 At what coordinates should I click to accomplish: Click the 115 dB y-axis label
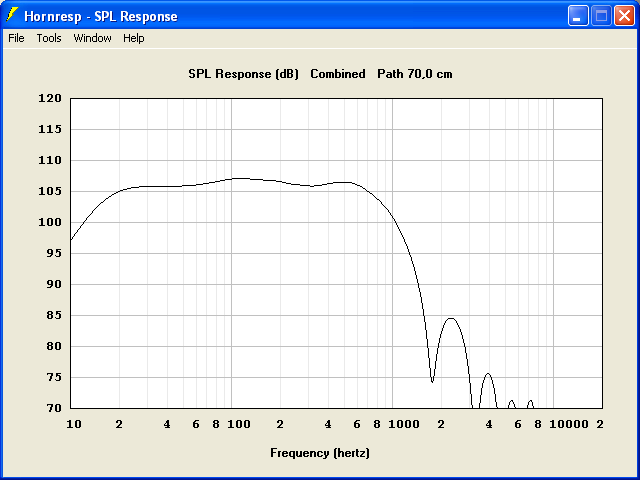click(x=50, y=129)
